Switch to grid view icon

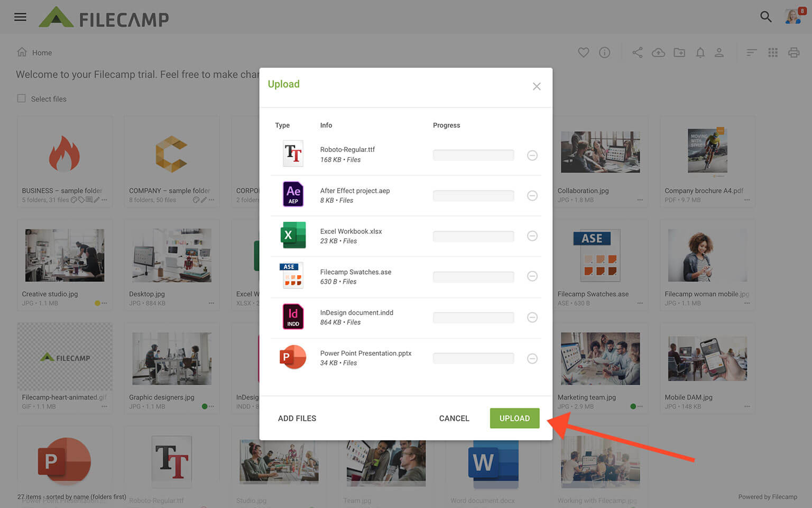(773, 52)
